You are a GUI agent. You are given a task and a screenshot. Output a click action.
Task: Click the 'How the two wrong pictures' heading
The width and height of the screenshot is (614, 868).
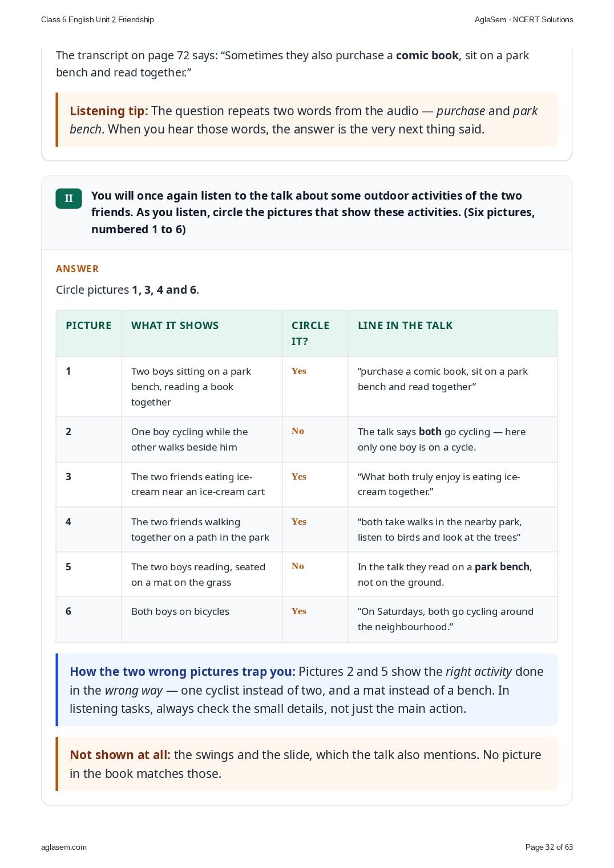click(x=183, y=671)
